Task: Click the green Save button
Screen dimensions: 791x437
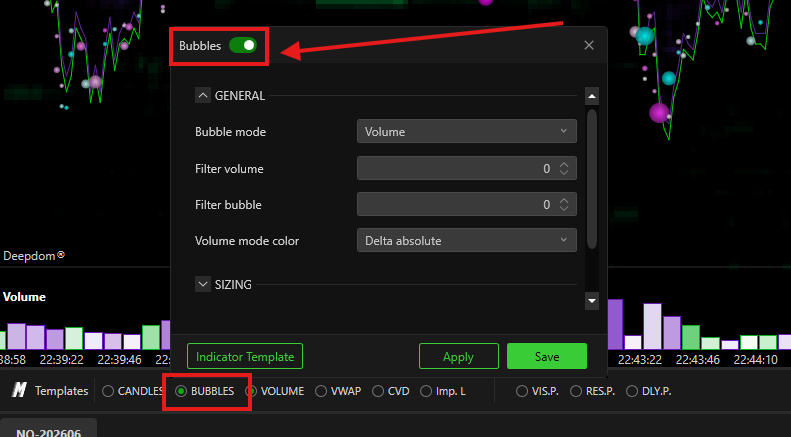Action: coord(547,356)
